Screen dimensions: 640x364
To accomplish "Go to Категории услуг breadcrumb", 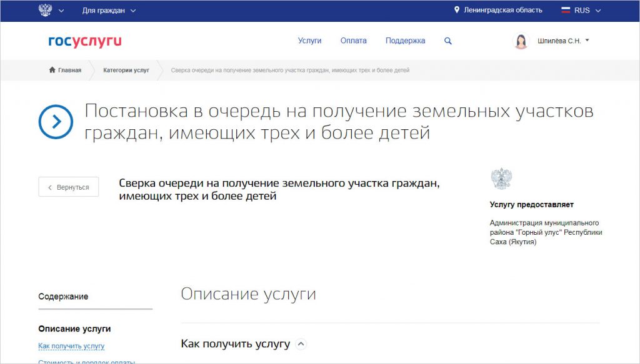I will click(126, 70).
